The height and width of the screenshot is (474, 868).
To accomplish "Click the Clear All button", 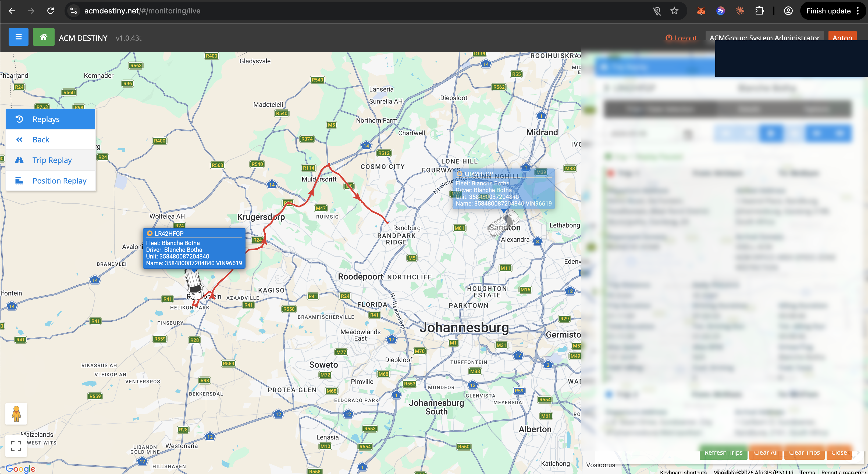I will pos(766,453).
